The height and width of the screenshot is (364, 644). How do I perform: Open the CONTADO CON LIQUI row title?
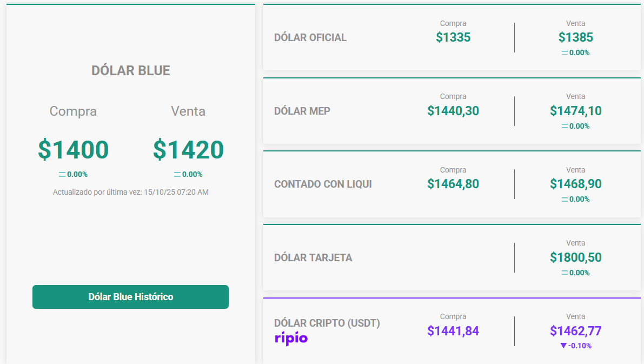point(323,184)
